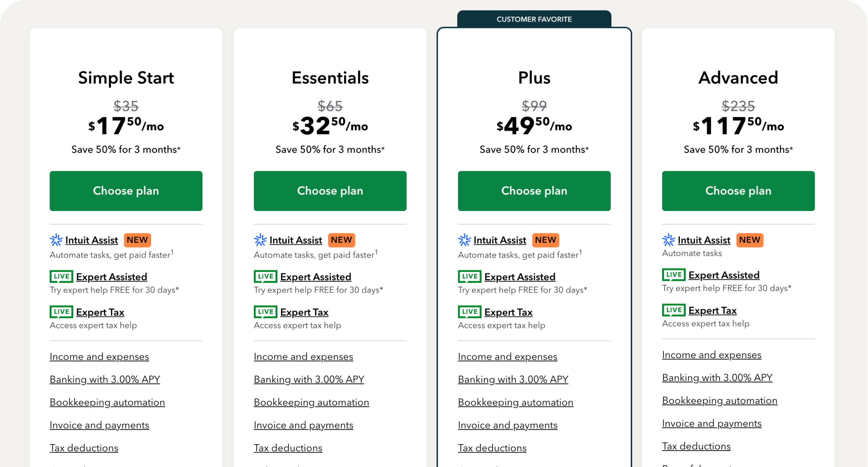Open the Expert Assisted link under Essentials
This screenshot has height=467, width=868.
coord(316,277)
